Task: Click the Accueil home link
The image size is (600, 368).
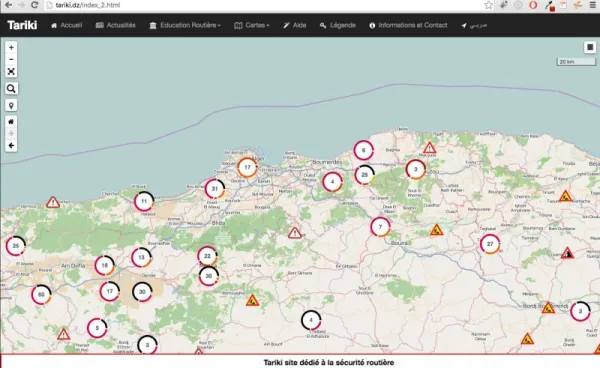Action: coord(66,25)
